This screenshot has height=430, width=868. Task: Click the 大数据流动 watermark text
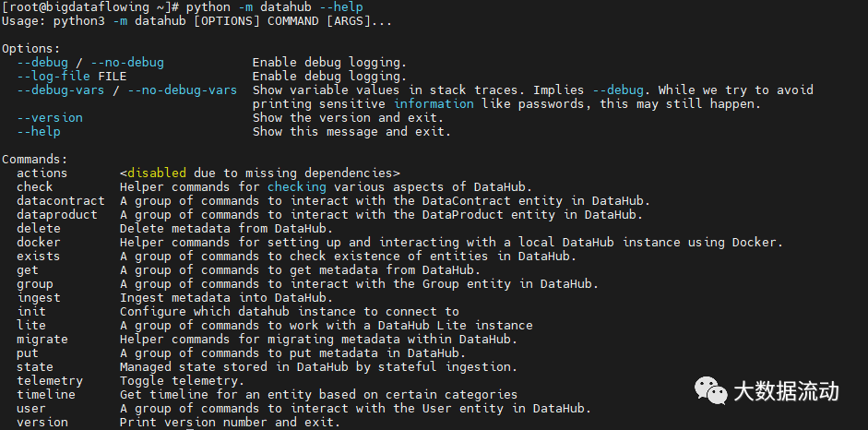click(x=787, y=391)
